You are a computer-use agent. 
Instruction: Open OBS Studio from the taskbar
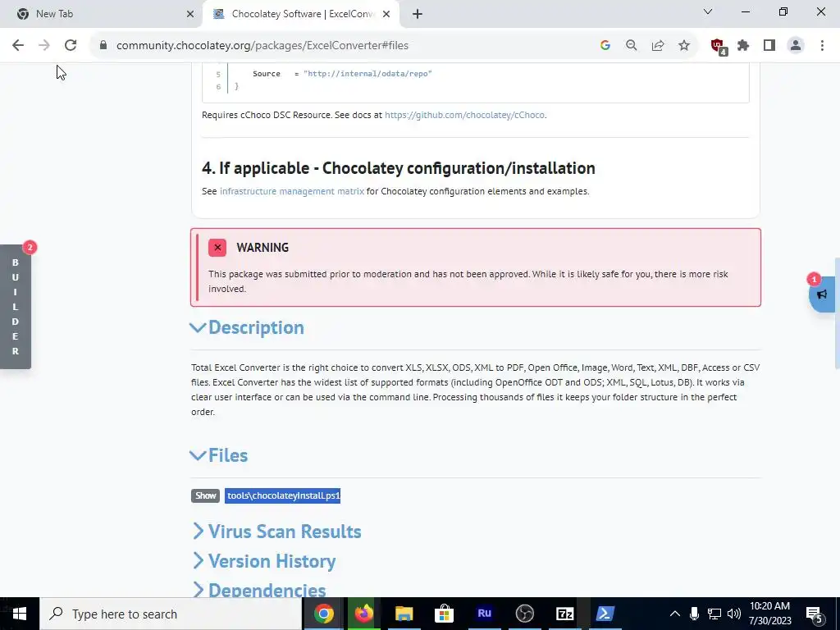(x=524, y=614)
